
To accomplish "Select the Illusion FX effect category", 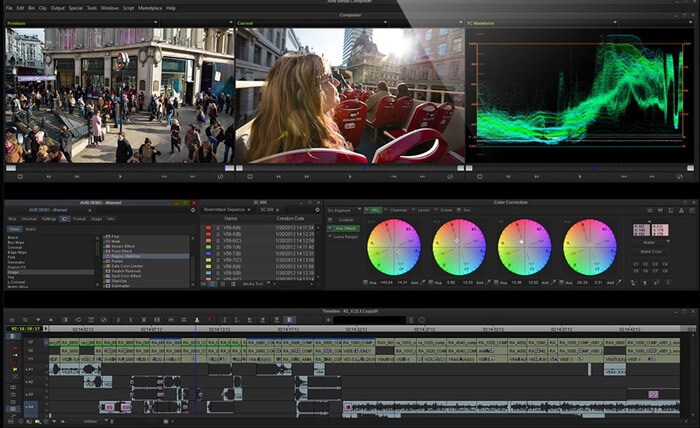I will (x=17, y=267).
